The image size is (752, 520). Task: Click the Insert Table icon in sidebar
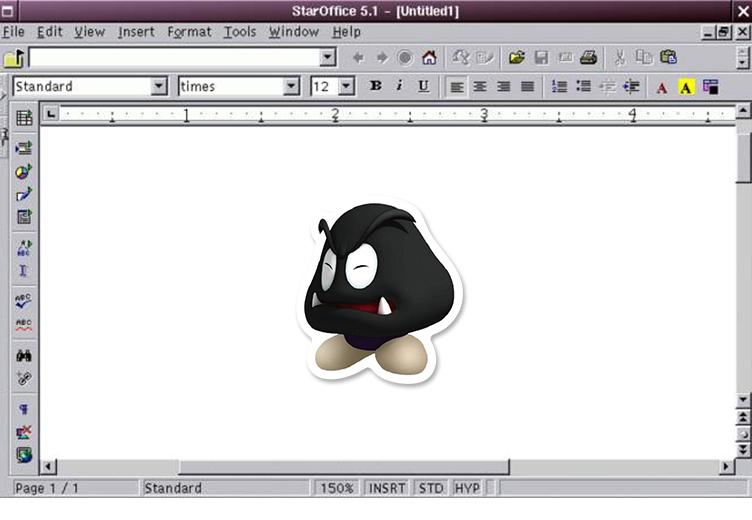point(24,118)
